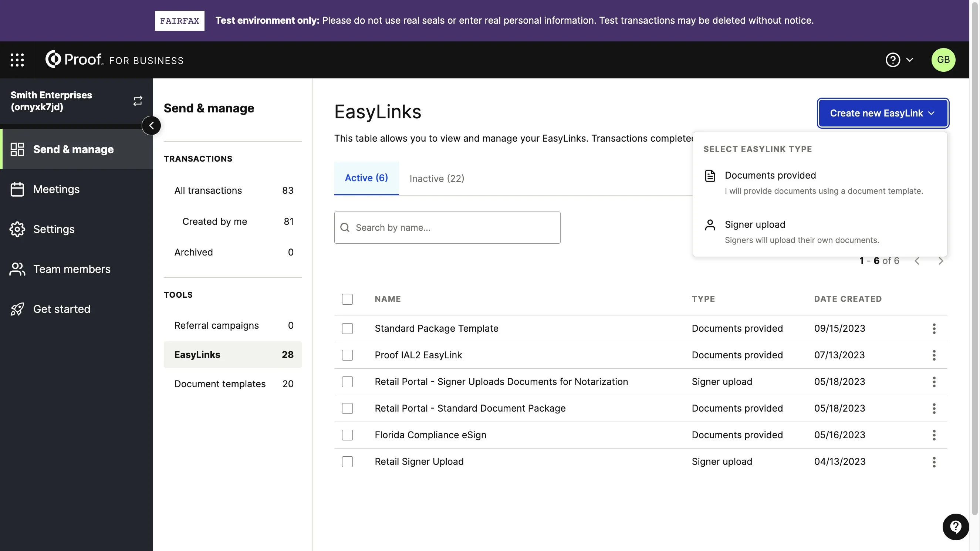Open actions menu for Proof IAL2 EasyLink
The height and width of the screenshot is (551, 980).
pos(933,355)
